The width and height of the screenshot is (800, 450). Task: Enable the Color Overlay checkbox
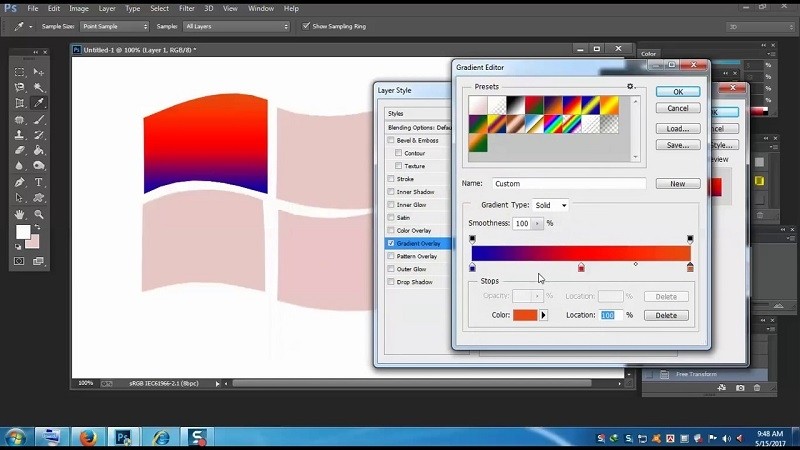(391, 230)
